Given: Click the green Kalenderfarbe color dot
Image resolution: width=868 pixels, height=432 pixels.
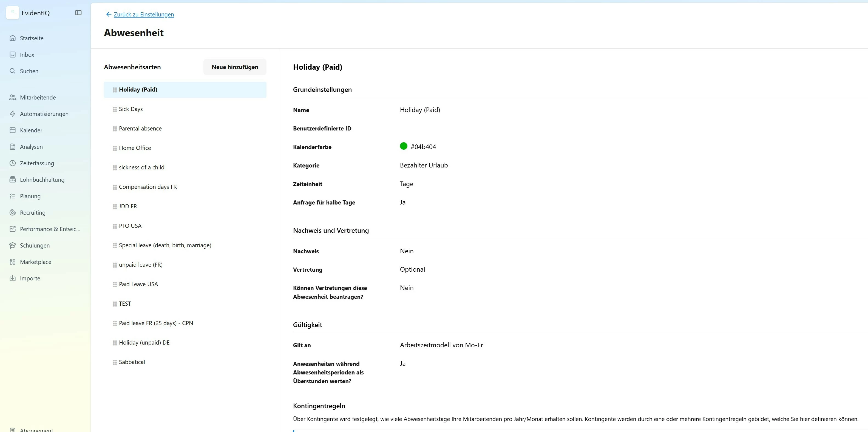Looking at the screenshot, I should pyautogui.click(x=403, y=146).
